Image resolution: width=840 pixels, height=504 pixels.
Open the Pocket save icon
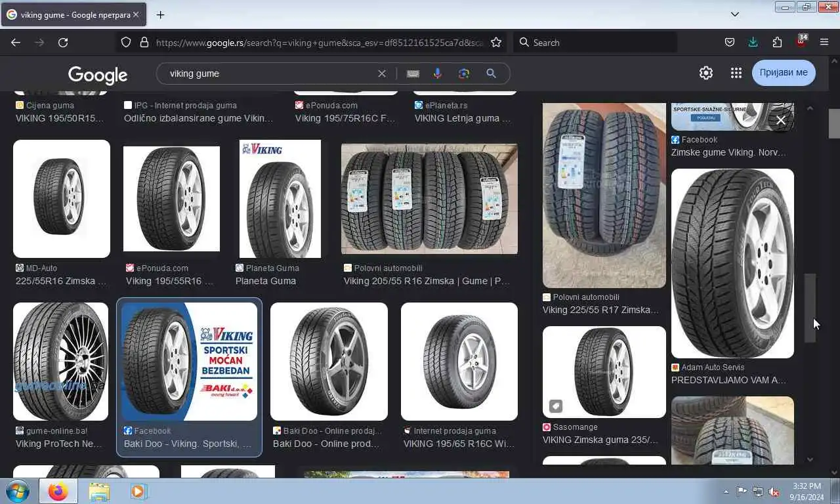729,43
